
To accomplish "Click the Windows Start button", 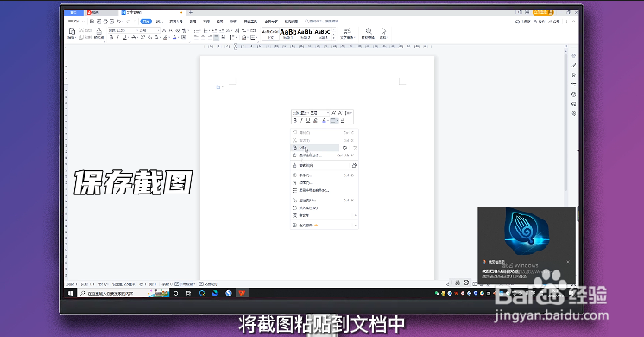I will tap(70, 293).
